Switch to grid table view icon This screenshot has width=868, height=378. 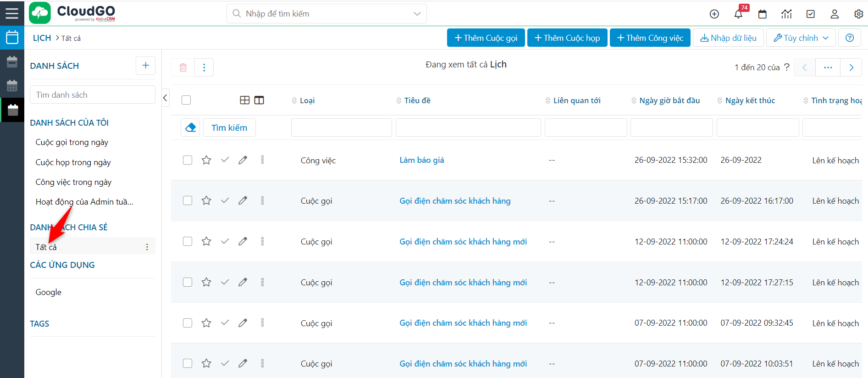(x=245, y=100)
